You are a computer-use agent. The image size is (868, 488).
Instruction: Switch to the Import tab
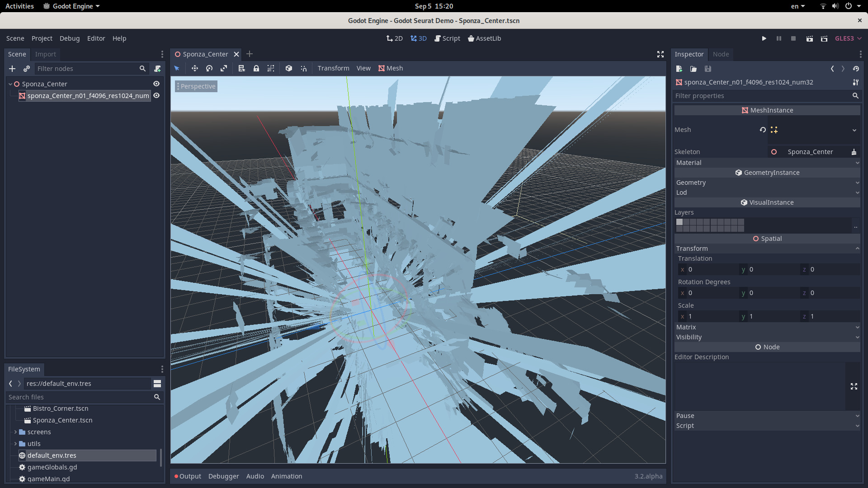46,54
